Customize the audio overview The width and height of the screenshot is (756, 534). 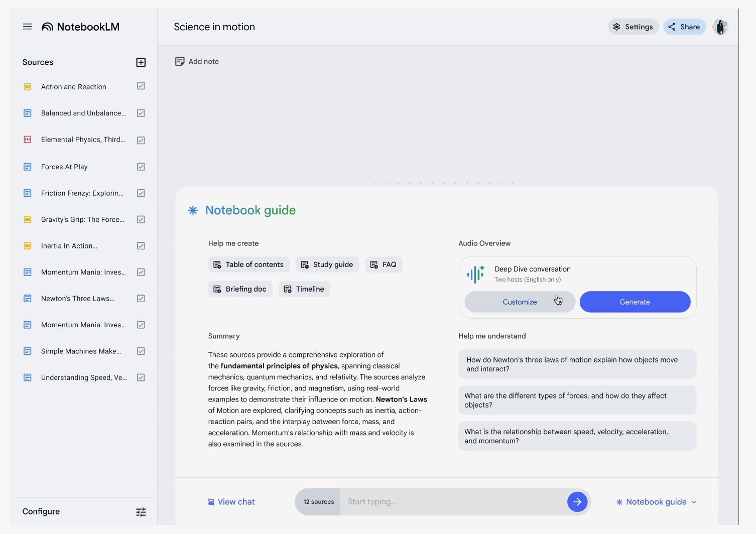click(x=520, y=302)
